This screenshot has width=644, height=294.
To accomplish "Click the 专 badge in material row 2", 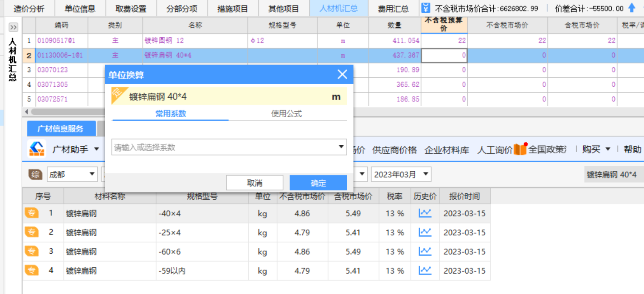I will coord(31,232).
